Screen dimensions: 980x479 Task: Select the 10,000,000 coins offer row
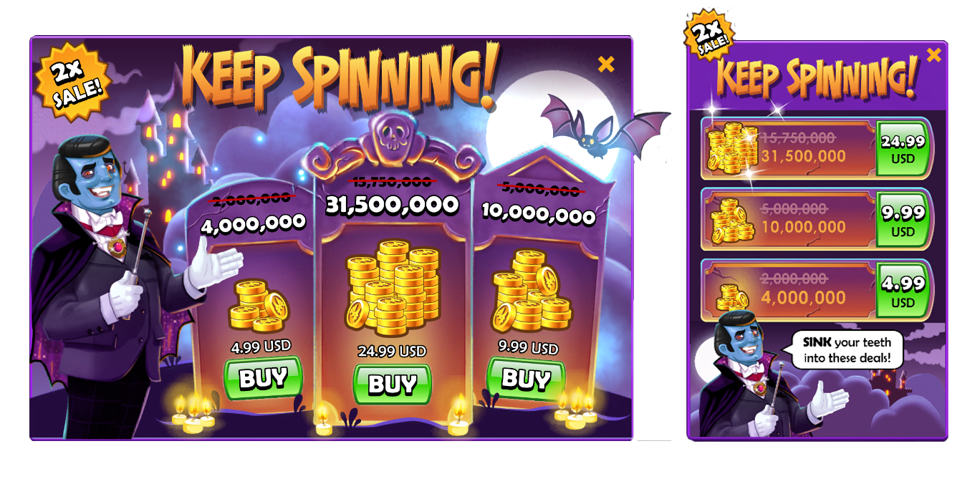click(x=817, y=220)
